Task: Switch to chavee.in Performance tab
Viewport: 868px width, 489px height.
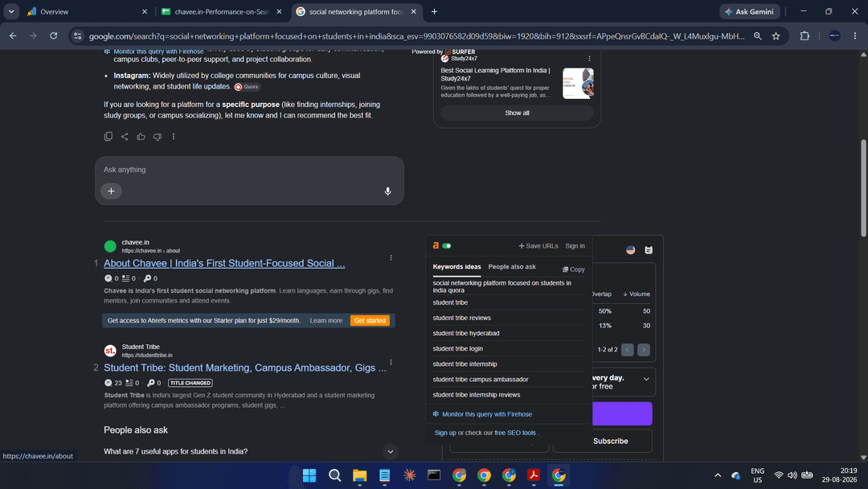Action: (x=222, y=11)
